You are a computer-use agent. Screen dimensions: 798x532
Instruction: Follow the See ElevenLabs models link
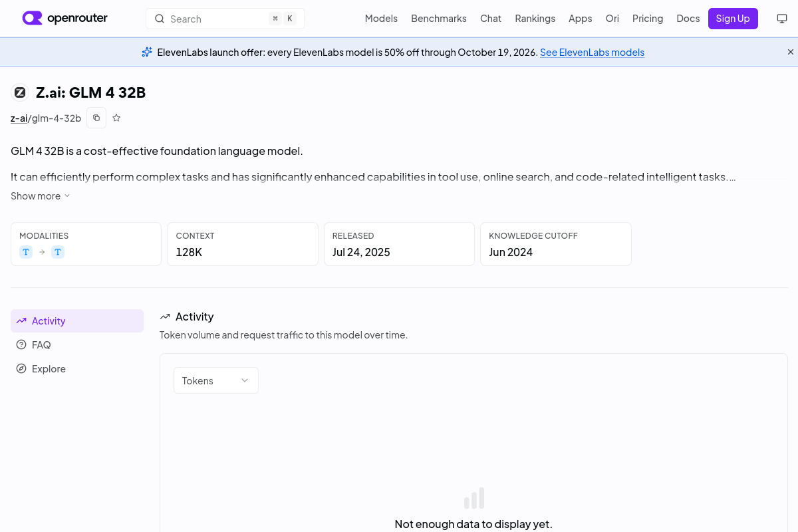592,53
